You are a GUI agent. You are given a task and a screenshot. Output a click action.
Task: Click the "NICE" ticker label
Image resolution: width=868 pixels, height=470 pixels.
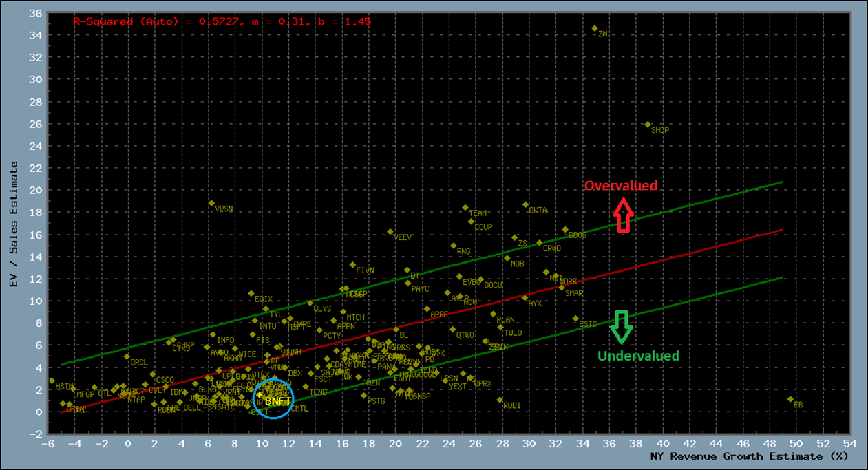click(x=247, y=355)
